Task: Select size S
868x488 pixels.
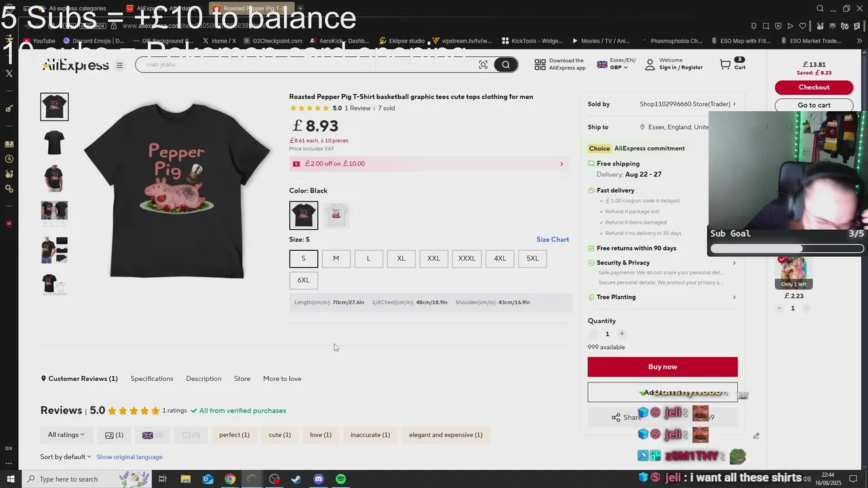Action: 303,258
